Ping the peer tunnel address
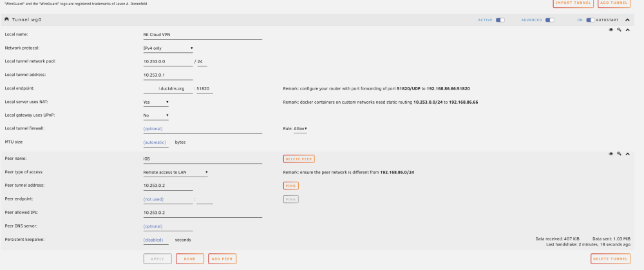This screenshot has width=644, height=270. click(291, 186)
